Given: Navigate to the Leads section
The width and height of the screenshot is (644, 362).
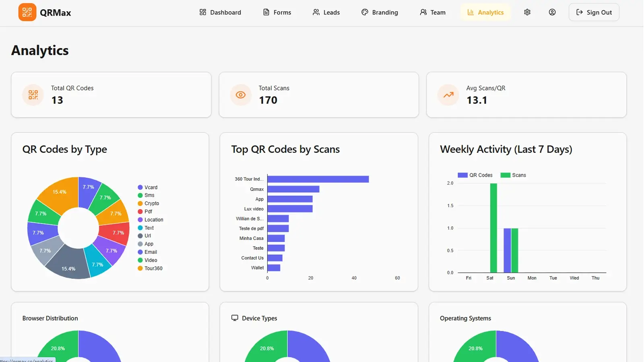Looking at the screenshot, I should click(326, 12).
